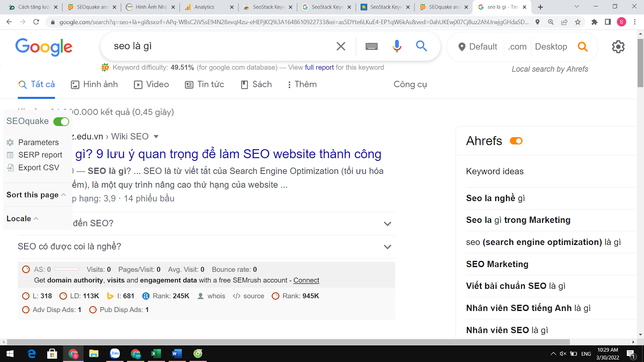Click the horizontal page scrollbar
The width and height of the screenshot is (644, 362).
tap(288, 342)
